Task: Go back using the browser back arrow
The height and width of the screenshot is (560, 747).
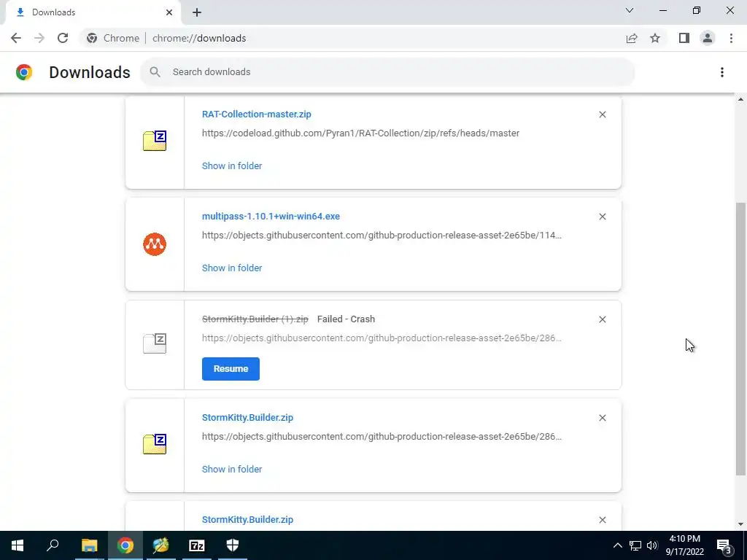Action: click(x=16, y=38)
